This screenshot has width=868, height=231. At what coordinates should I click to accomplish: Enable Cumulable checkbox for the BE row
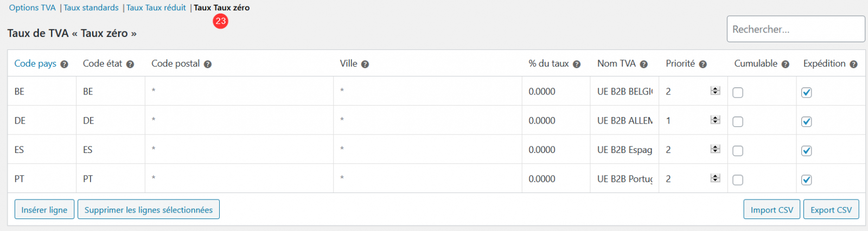(738, 93)
